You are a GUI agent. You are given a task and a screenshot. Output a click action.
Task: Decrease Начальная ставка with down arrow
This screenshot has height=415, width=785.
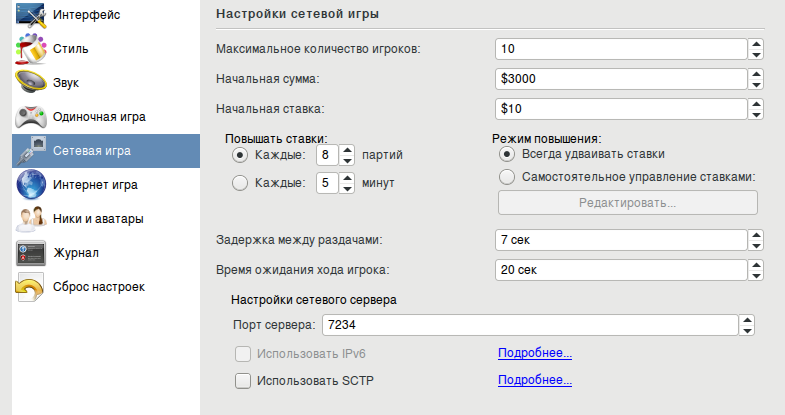[x=756, y=115]
